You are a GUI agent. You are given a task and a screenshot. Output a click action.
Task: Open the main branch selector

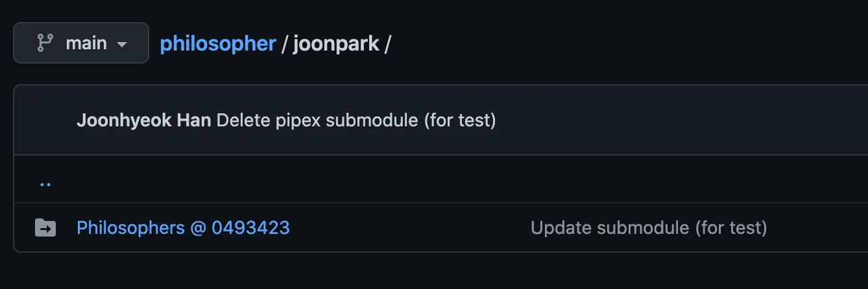[81, 43]
